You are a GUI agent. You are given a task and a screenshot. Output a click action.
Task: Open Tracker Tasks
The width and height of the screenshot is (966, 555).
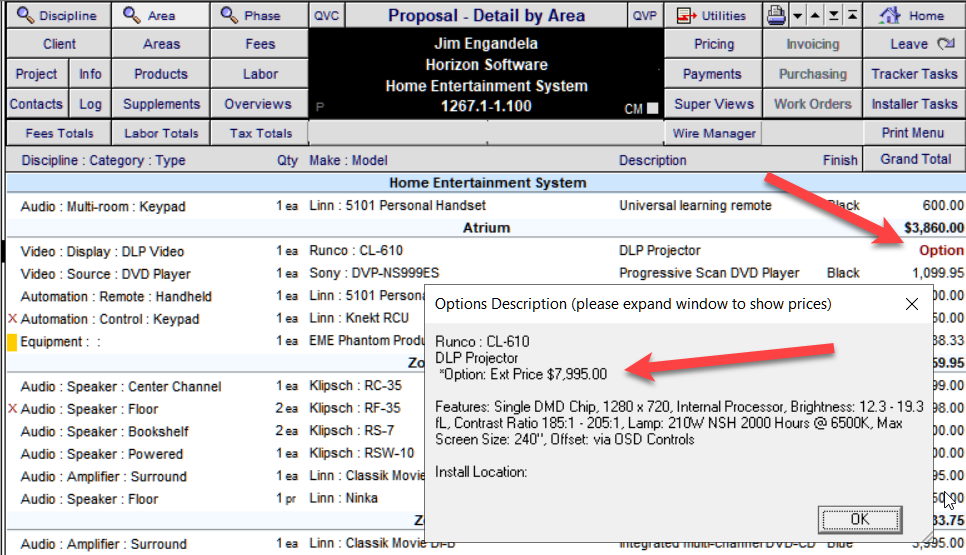(x=914, y=75)
